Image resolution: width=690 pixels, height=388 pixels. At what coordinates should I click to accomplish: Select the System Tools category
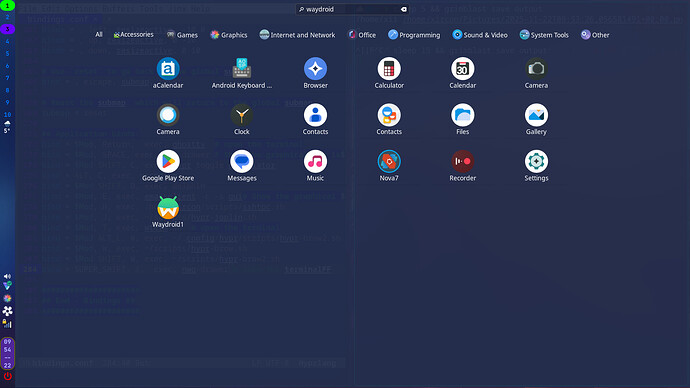tap(544, 35)
